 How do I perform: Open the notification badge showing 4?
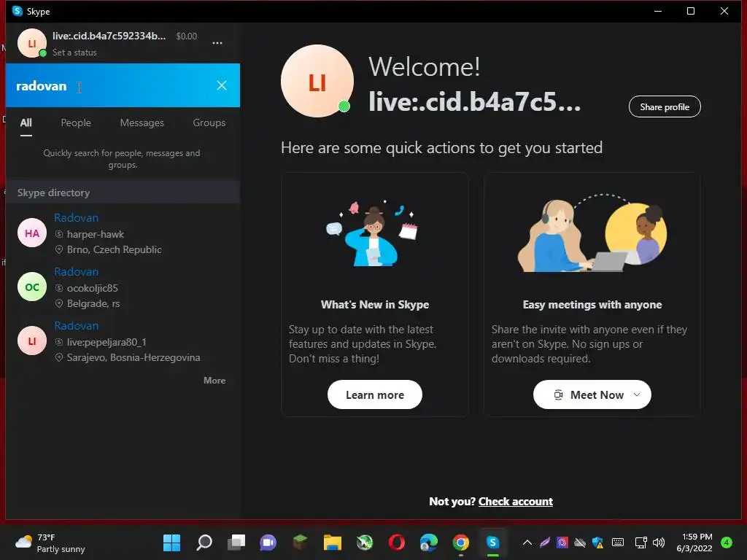[x=727, y=542]
